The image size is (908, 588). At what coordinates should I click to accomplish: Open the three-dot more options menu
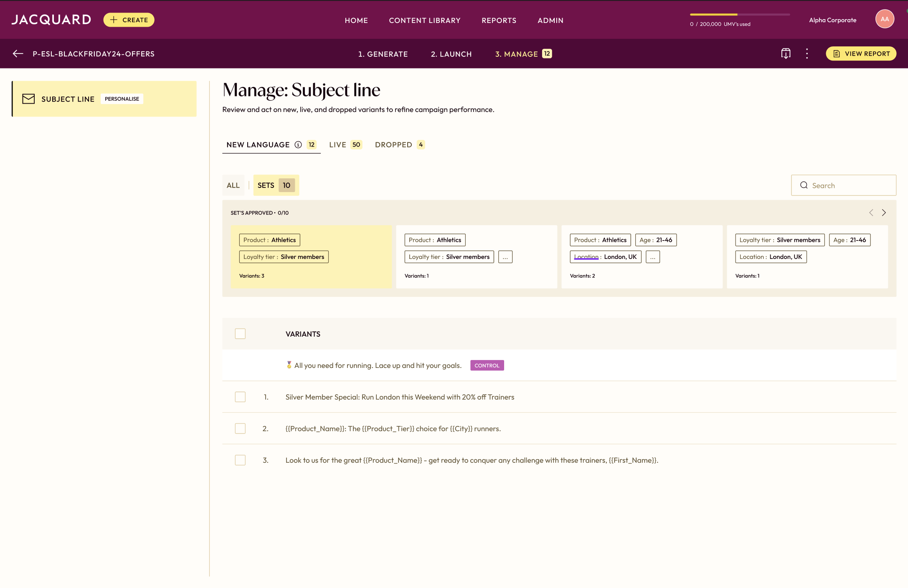(807, 53)
